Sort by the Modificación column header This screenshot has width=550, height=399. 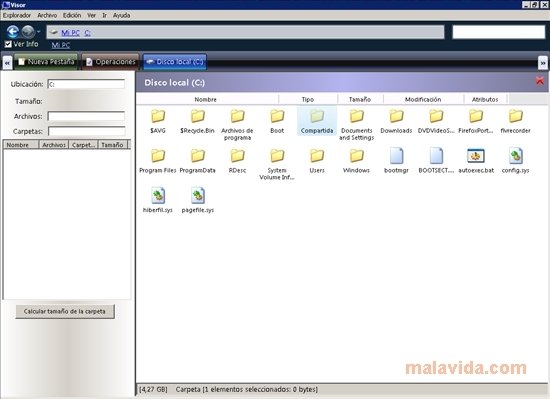(x=423, y=100)
